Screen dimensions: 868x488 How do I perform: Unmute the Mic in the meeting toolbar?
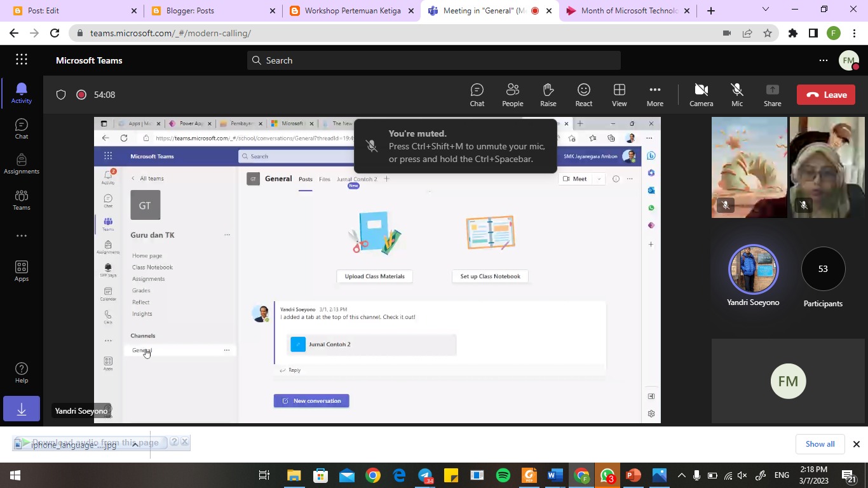coord(737,95)
